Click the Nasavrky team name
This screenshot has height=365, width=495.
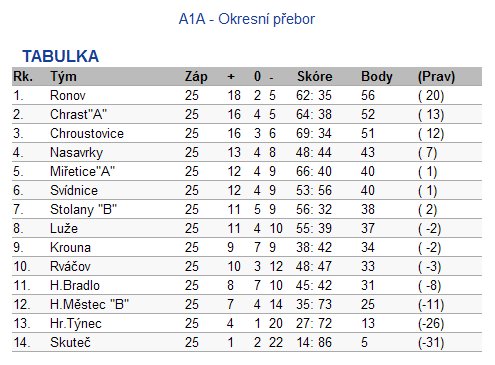[76, 153]
